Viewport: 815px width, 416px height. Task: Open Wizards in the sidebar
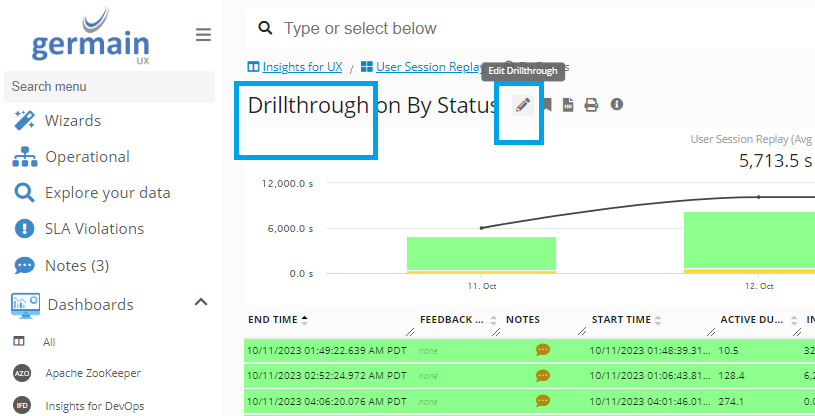coord(72,121)
